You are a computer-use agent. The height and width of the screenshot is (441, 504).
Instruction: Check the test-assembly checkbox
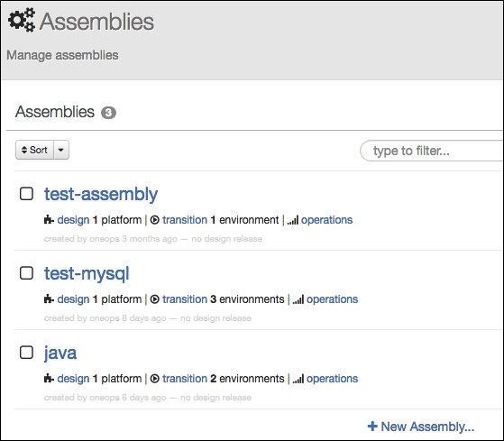[26, 194]
